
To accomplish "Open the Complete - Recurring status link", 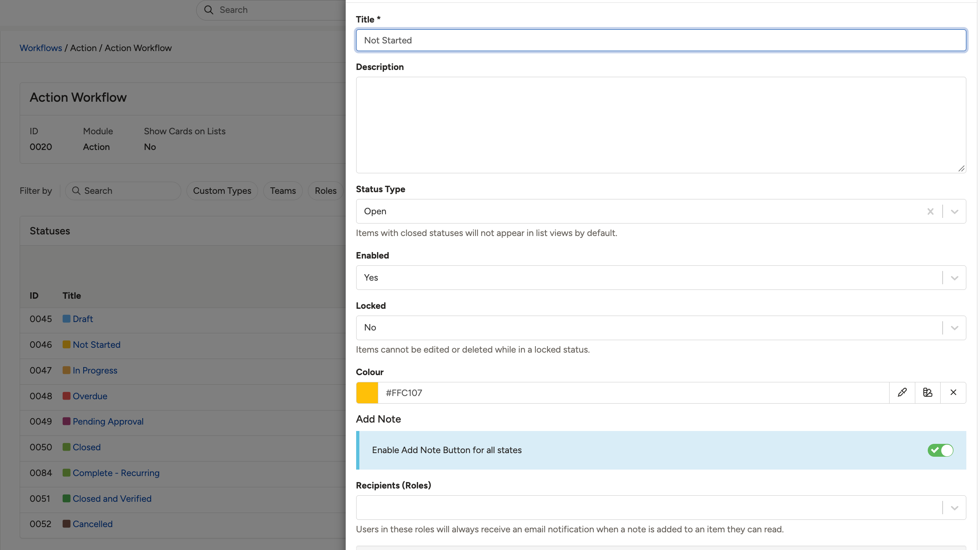I will pos(116,473).
